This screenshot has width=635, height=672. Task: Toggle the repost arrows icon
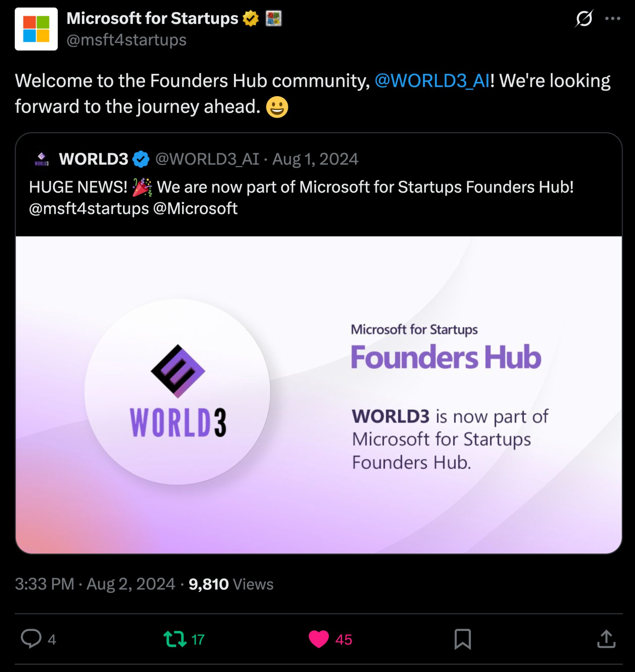click(175, 639)
